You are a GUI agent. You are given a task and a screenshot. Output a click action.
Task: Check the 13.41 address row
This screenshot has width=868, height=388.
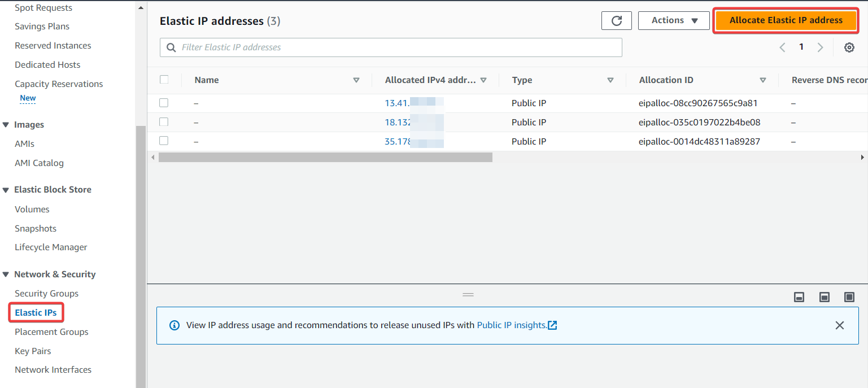(x=164, y=103)
